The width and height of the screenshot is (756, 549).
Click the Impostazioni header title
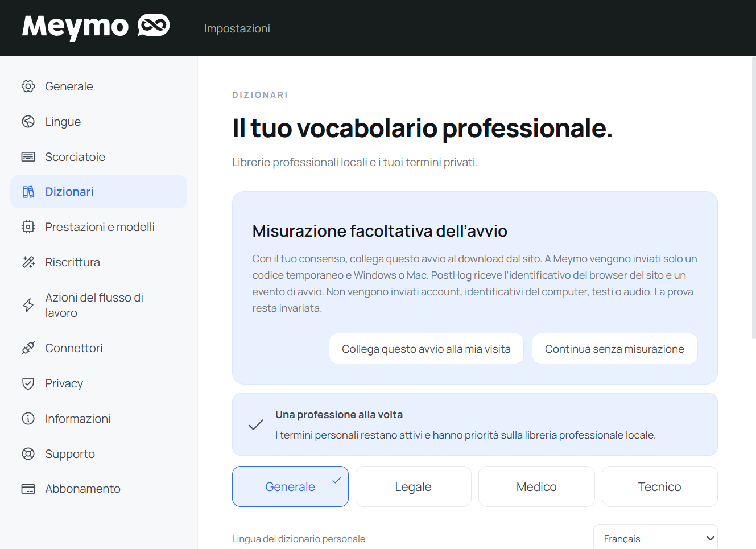tap(237, 28)
